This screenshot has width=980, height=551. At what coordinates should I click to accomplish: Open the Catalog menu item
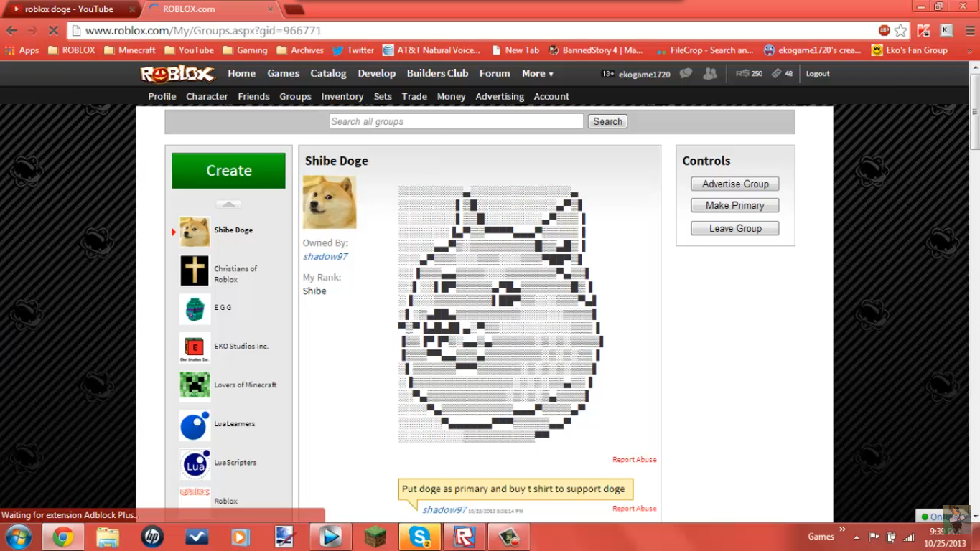[328, 73]
